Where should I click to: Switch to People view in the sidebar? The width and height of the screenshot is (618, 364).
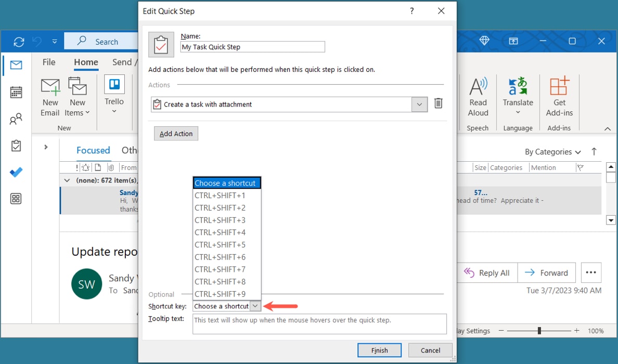(x=16, y=119)
